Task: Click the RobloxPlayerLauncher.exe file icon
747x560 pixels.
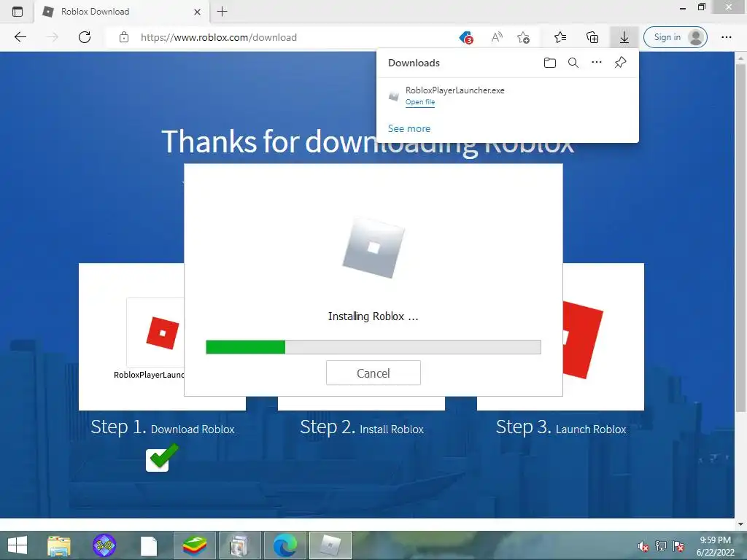Action: click(393, 96)
